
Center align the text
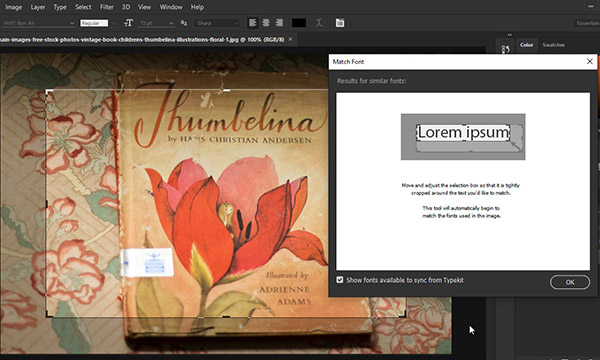coord(266,23)
